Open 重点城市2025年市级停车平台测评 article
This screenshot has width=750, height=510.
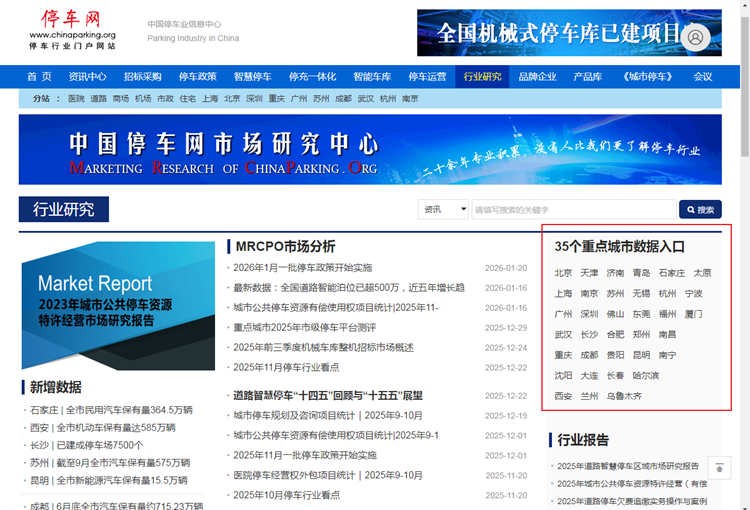[x=304, y=327]
